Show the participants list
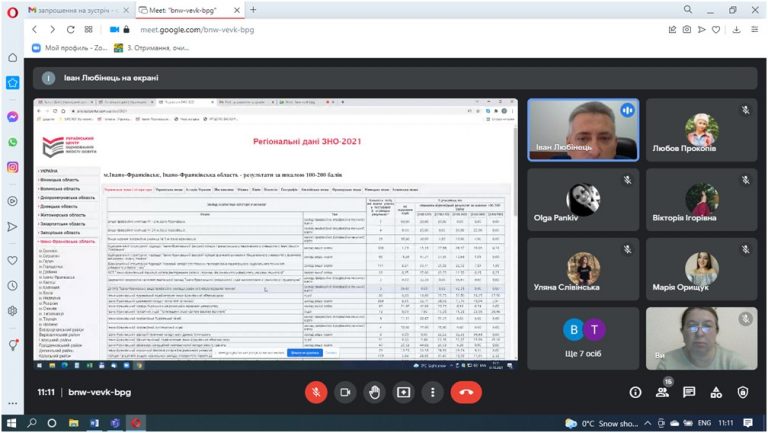Viewport: 768px width, 433px height. (662, 392)
